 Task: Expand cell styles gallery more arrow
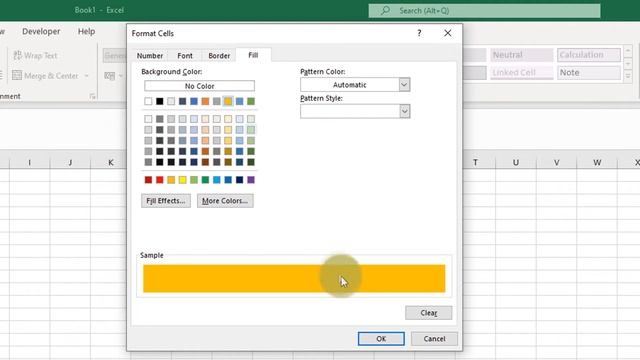pyautogui.click(x=628, y=76)
